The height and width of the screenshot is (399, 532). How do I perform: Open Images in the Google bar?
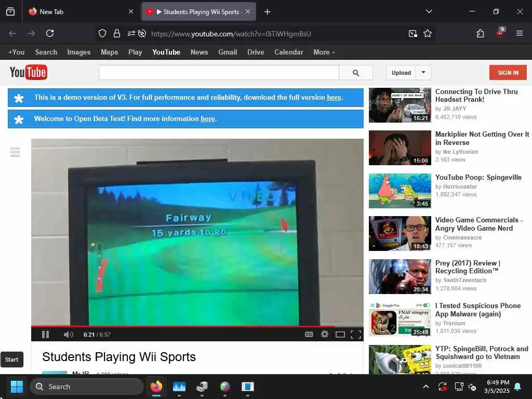tap(79, 52)
